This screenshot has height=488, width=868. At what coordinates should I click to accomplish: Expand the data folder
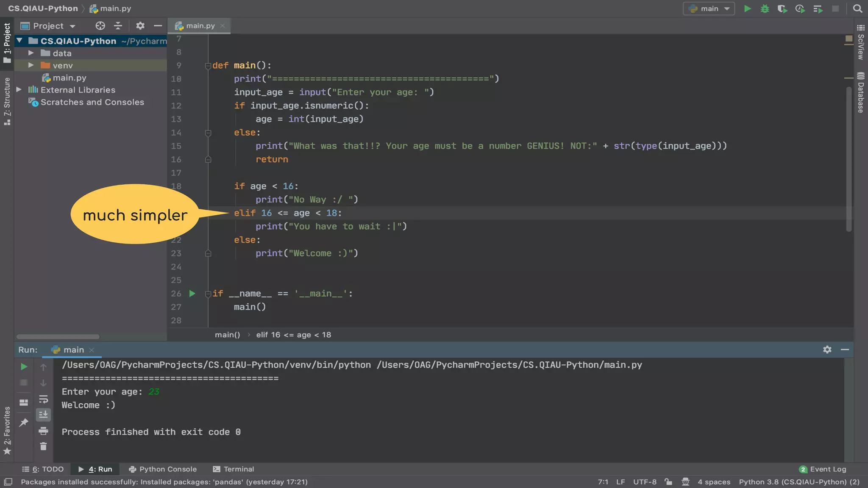[31, 53]
